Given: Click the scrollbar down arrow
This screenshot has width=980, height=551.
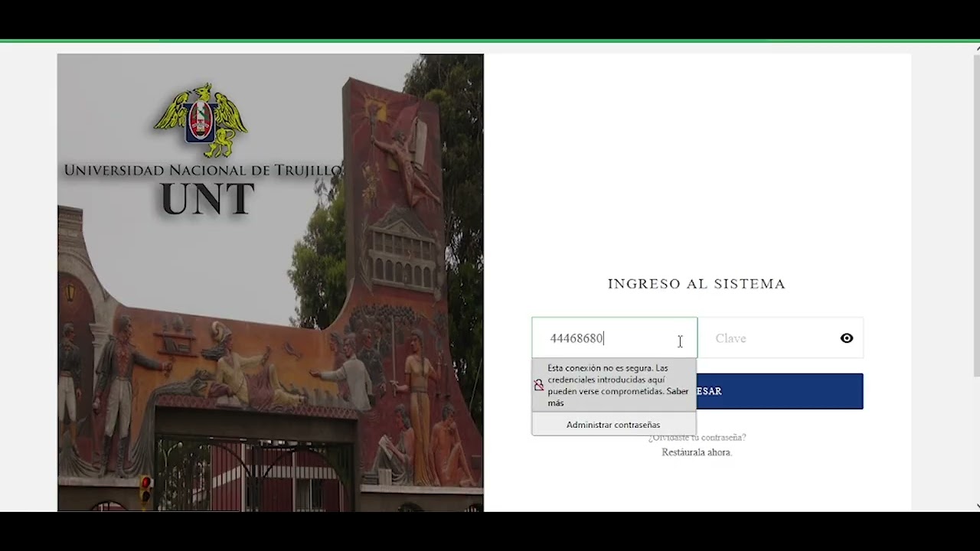Looking at the screenshot, I should 977,507.
